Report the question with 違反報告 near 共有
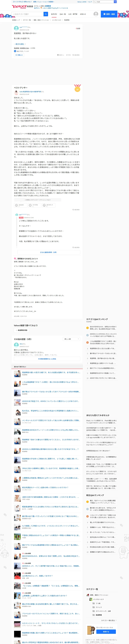The height and width of the screenshot is (644, 129). pos(76,55)
